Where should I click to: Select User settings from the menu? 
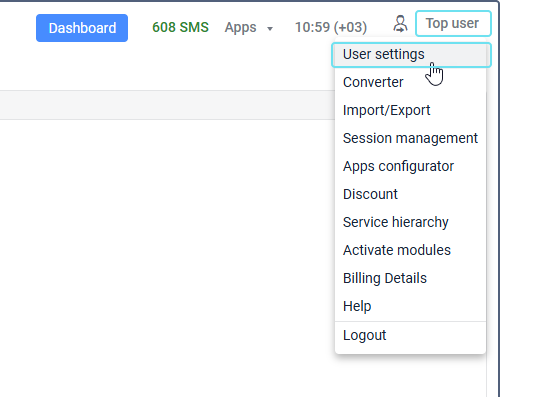click(411, 54)
